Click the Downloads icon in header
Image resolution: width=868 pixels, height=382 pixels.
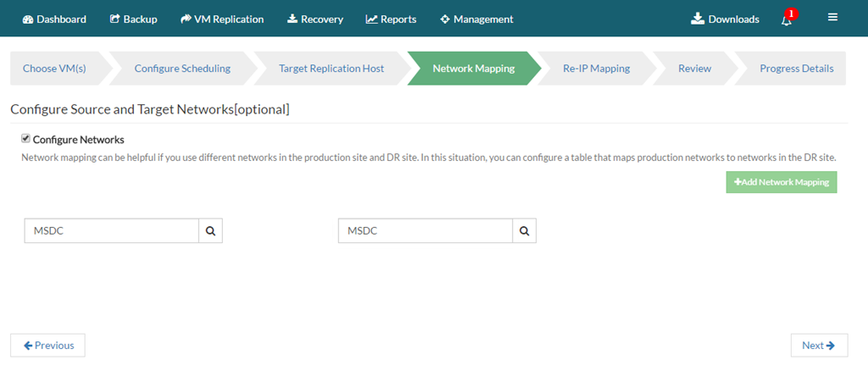coord(698,19)
